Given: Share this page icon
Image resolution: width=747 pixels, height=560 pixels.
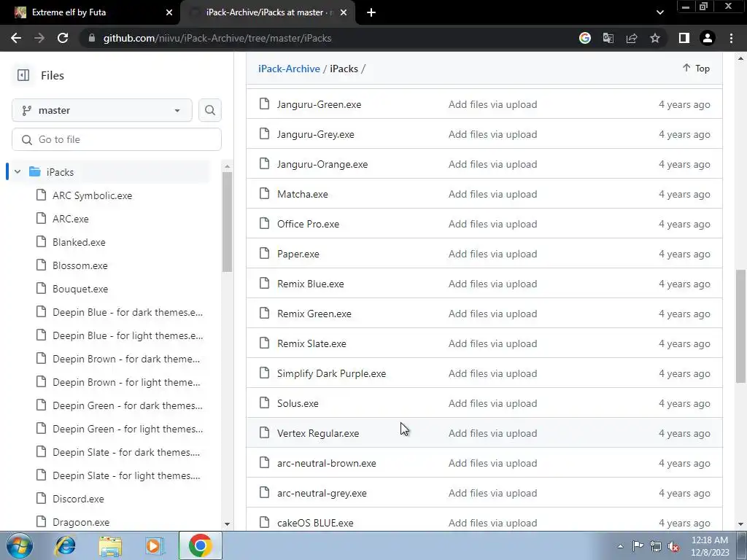Looking at the screenshot, I should [632, 38].
